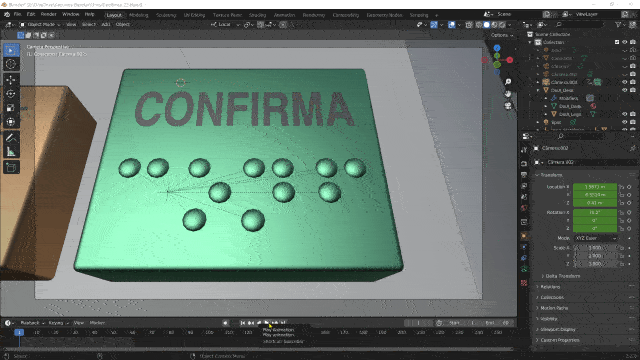Open the Render menu
This screenshot has height=360, width=640.
point(49,14)
